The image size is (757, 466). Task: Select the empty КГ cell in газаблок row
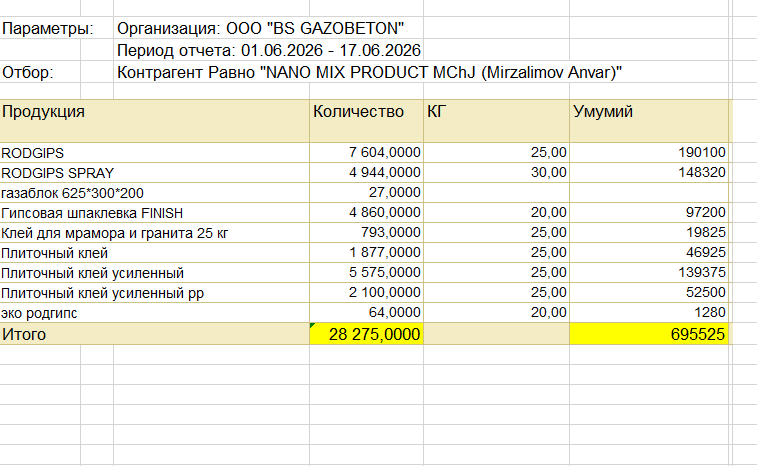pos(496,193)
